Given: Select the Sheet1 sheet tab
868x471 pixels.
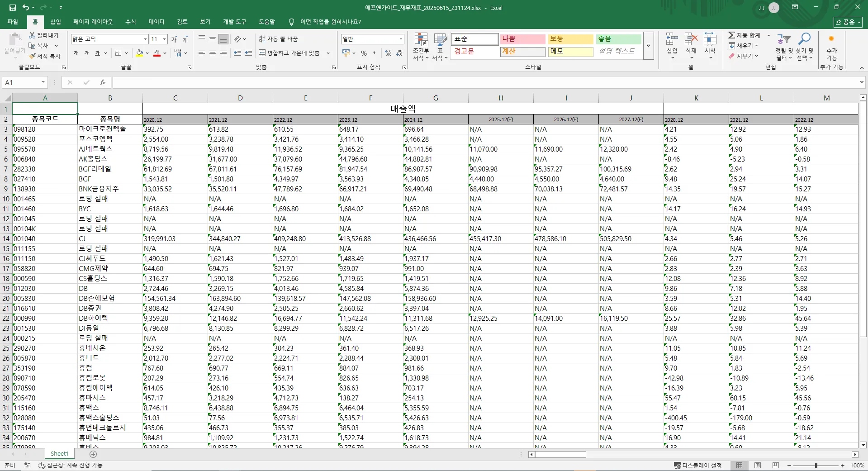Looking at the screenshot, I should pos(59,454).
